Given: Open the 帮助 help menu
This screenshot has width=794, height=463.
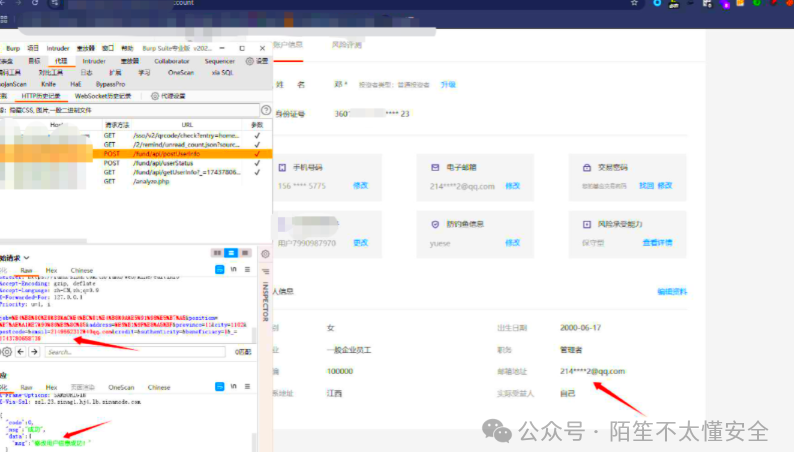Looking at the screenshot, I should (127, 48).
